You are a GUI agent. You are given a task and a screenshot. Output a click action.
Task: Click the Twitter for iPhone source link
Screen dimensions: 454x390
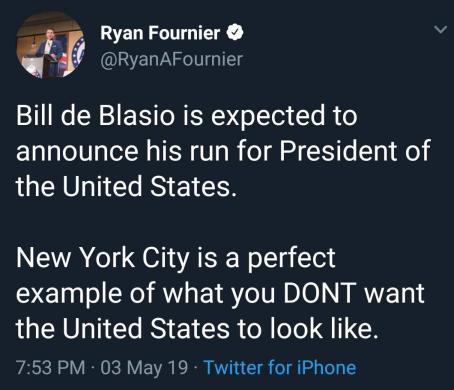[280, 367]
